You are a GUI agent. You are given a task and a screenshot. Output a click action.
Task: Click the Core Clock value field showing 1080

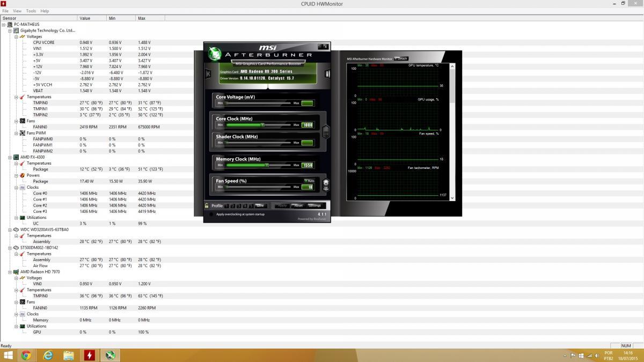[308, 125]
